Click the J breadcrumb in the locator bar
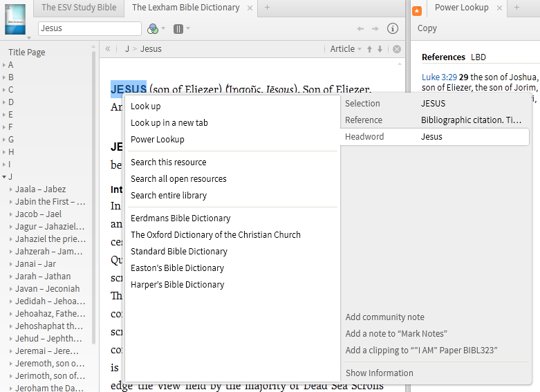540x392 pixels. (x=127, y=49)
